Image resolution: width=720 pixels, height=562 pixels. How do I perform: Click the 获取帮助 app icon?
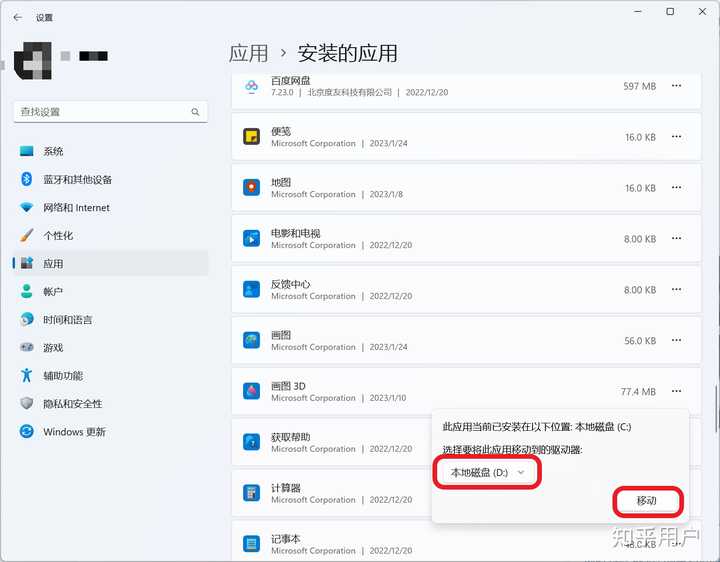coord(251,442)
